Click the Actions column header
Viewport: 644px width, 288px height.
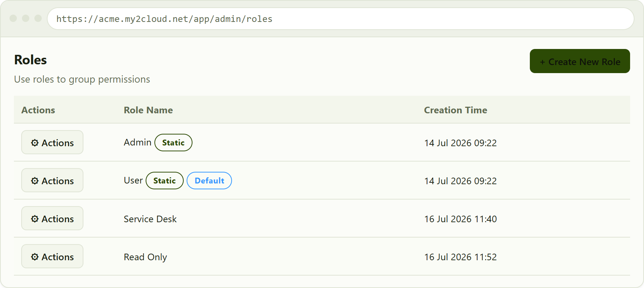click(x=38, y=110)
